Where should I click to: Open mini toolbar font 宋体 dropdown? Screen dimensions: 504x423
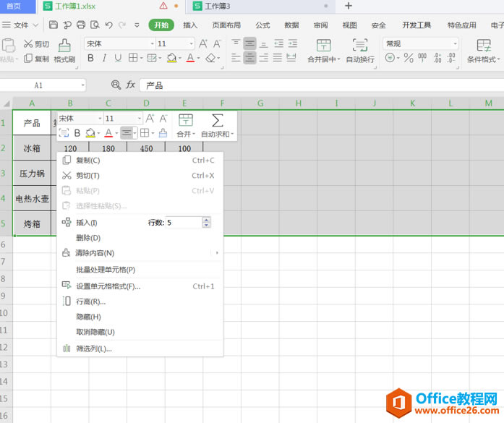coord(100,119)
